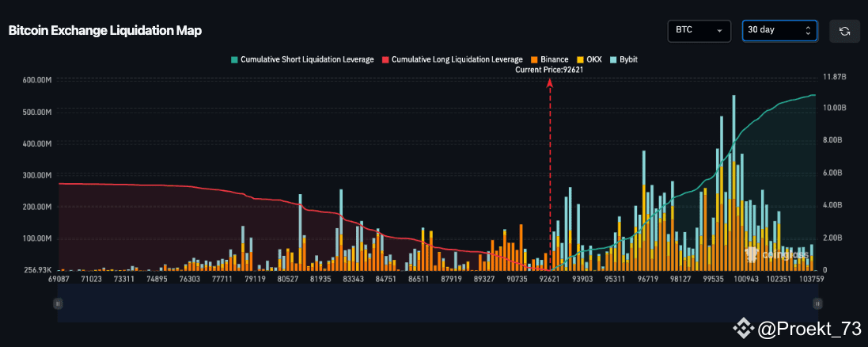868x347 pixels.
Task: Click the 103759 price axis label
Action: [x=811, y=280]
